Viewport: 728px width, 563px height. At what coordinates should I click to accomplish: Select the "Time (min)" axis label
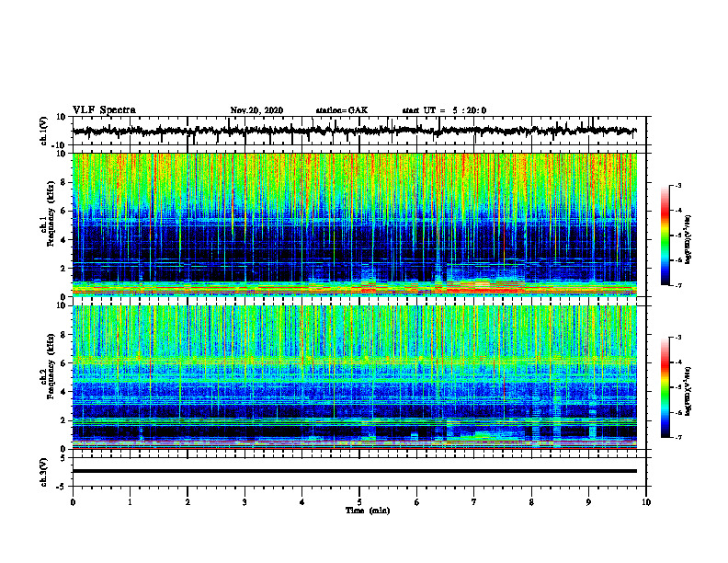coord(368,511)
